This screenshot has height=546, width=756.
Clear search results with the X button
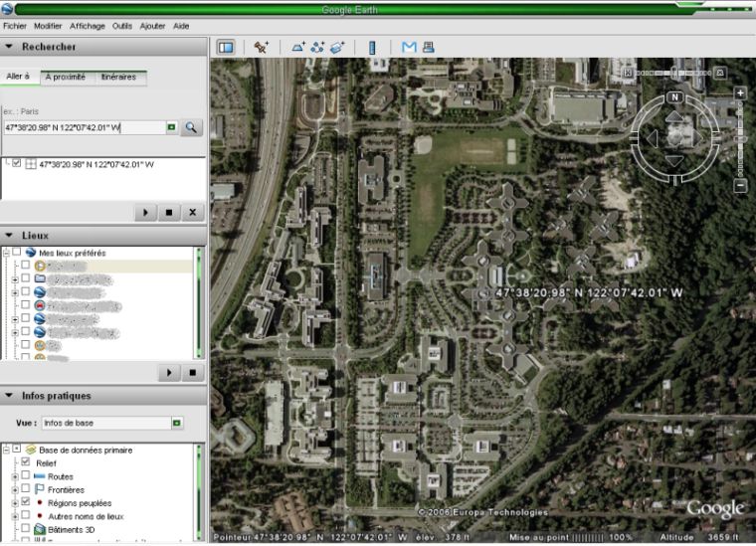(192, 212)
